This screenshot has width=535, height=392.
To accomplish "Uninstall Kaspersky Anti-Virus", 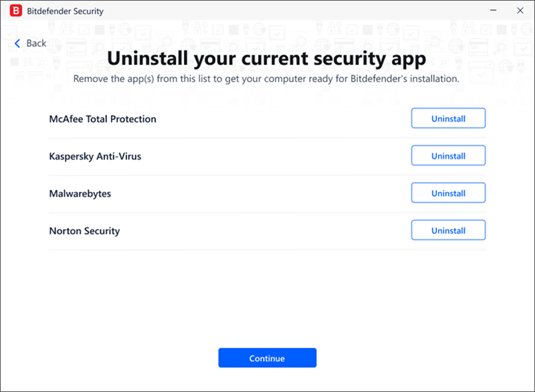I will coord(448,155).
